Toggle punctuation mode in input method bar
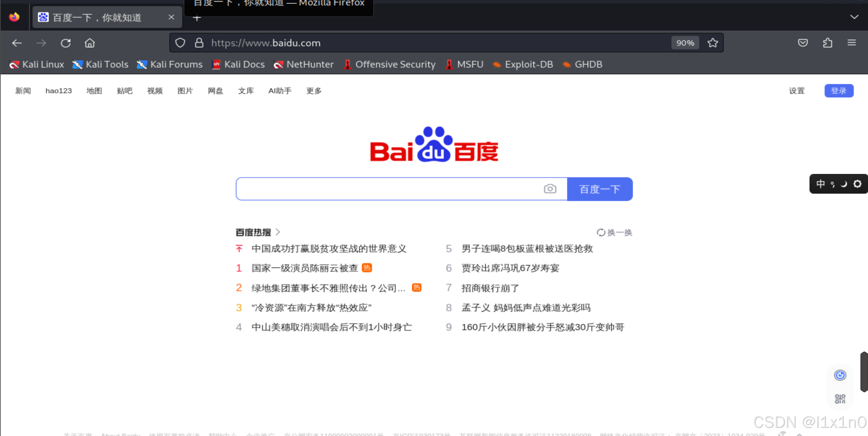868x436 pixels. pos(833,184)
